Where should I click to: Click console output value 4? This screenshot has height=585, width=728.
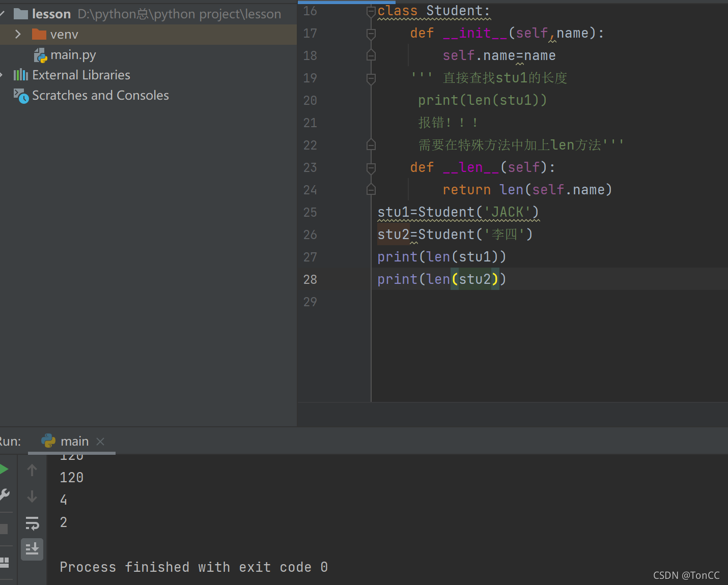pyautogui.click(x=64, y=500)
